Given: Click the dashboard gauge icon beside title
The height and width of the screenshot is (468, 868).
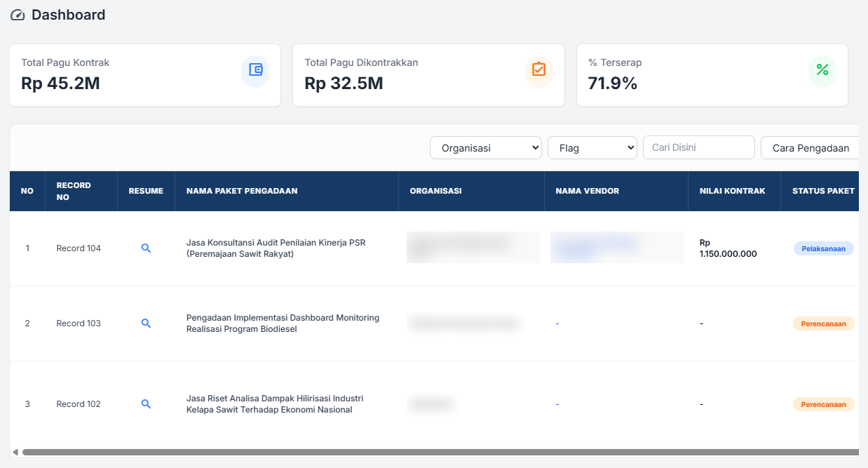Looking at the screenshot, I should pos(18,15).
